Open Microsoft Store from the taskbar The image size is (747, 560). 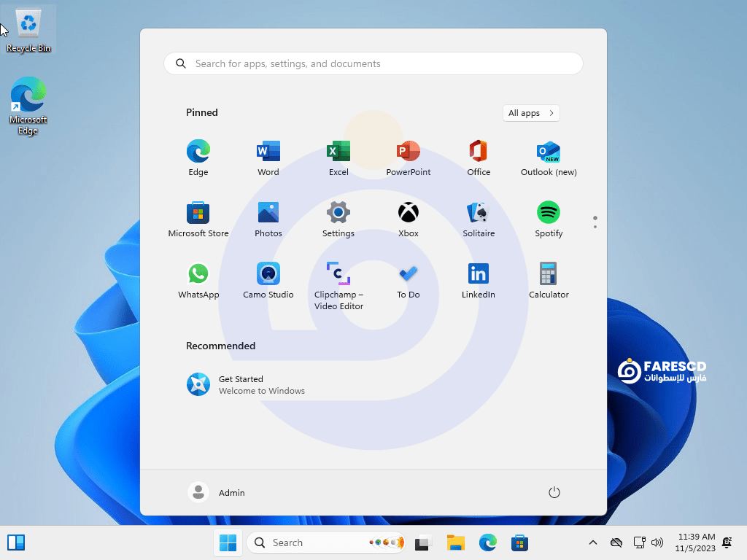(519, 542)
